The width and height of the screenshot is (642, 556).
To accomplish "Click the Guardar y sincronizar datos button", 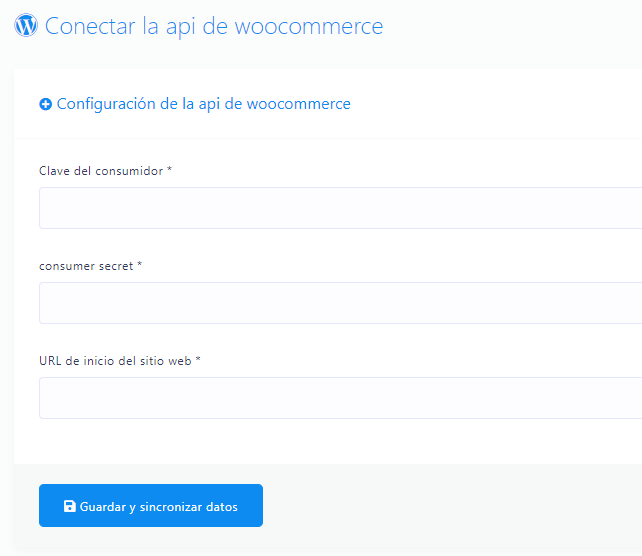I will 151,505.
